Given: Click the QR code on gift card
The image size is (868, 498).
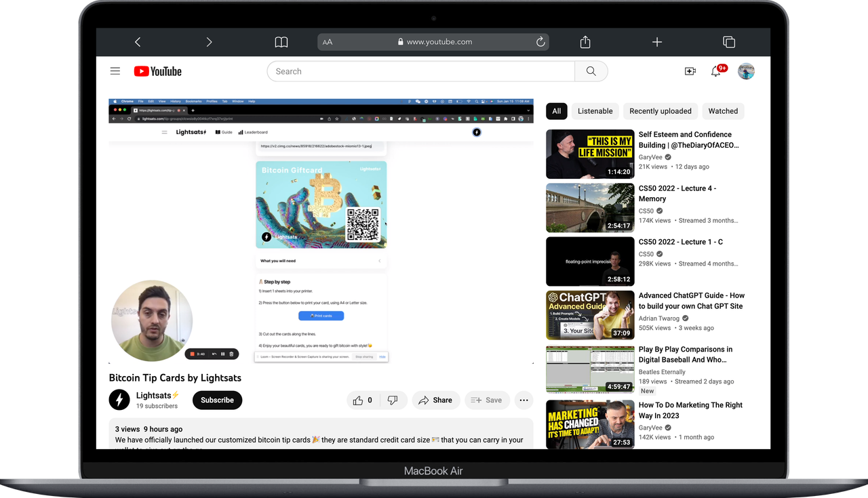Looking at the screenshot, I should [363, 224].
